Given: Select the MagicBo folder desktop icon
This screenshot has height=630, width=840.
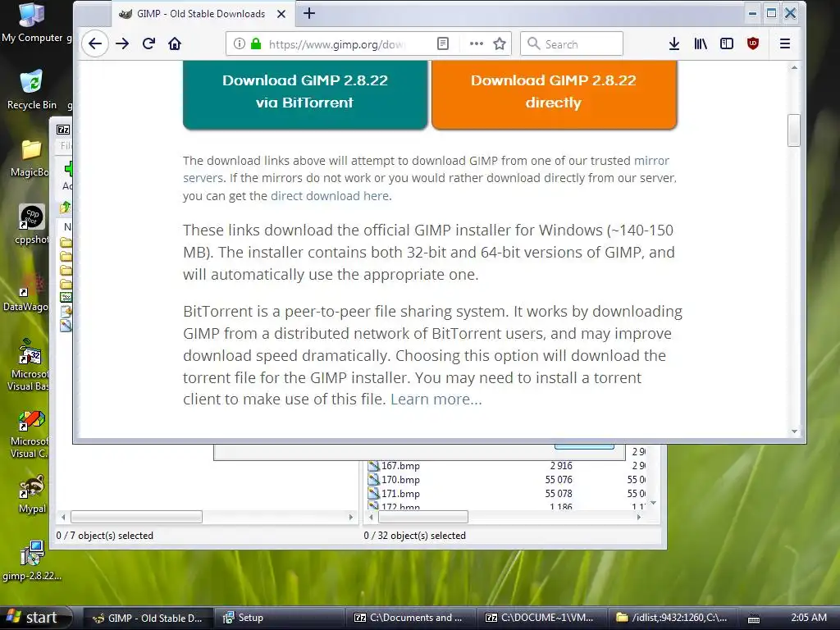Looking at the screenshot, I should tap(30, 158).
